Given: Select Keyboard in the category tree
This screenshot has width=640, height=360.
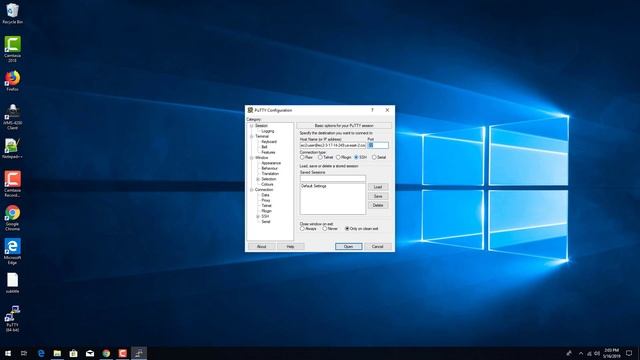Looking at the screenshot, I should [269, 142].
